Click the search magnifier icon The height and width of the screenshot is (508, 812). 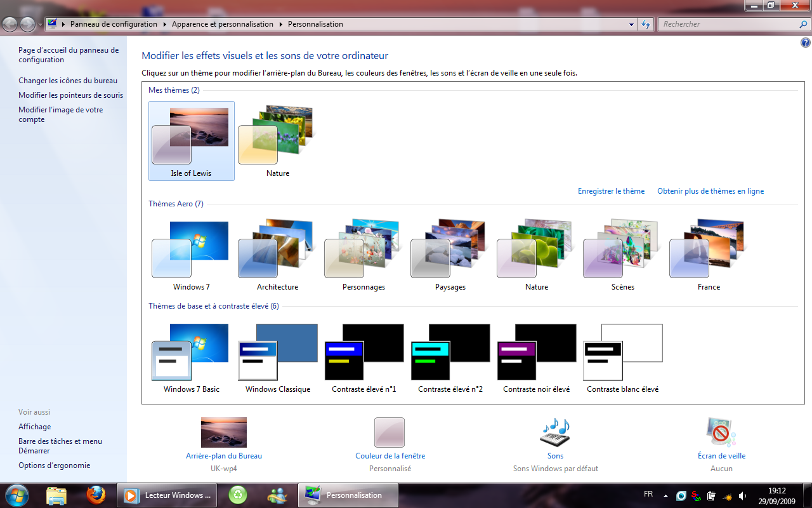[x=804, y=24]
